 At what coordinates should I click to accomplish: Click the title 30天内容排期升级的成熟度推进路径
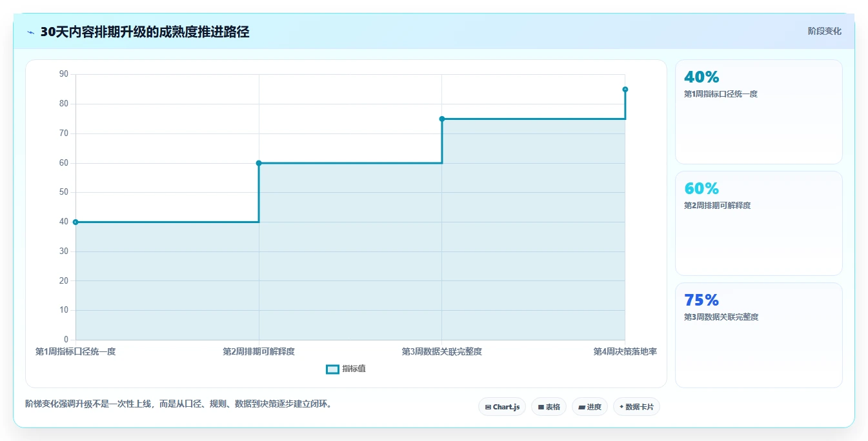[145, 32]
